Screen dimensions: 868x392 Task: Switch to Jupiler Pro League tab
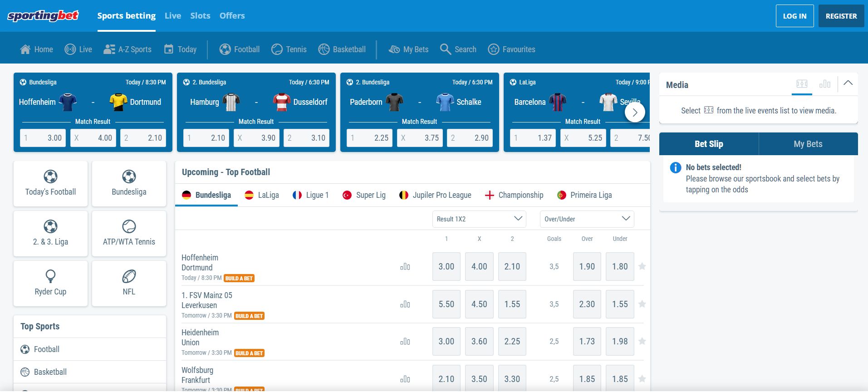tap(435, 195)
